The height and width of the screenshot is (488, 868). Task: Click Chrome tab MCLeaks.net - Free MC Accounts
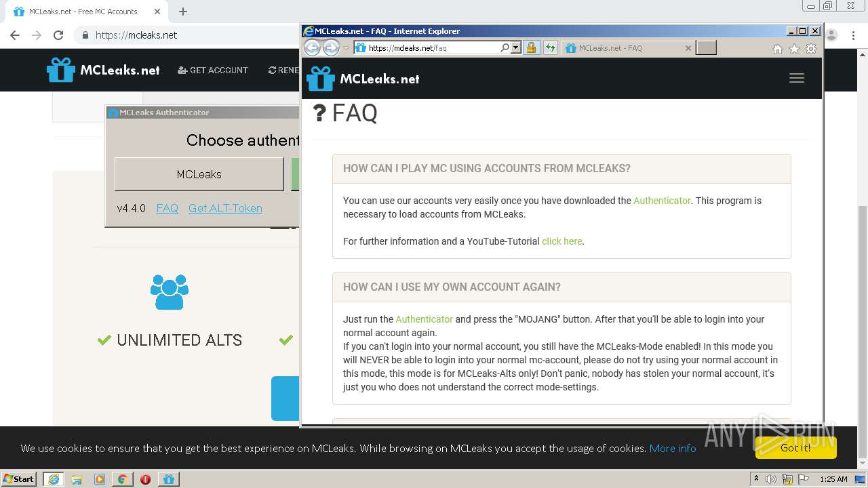coord(87,12)
